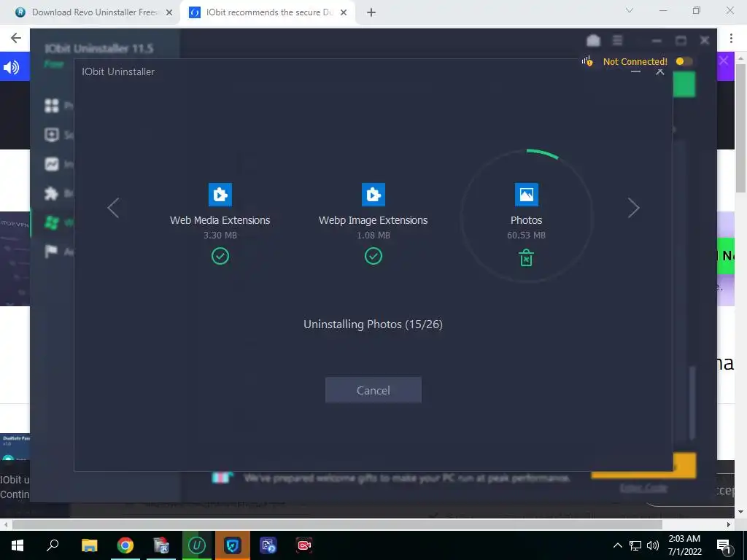Open the blue shield app in taskbar
The width and height of the screenshot is (747, 560).
tap(233, 545)
